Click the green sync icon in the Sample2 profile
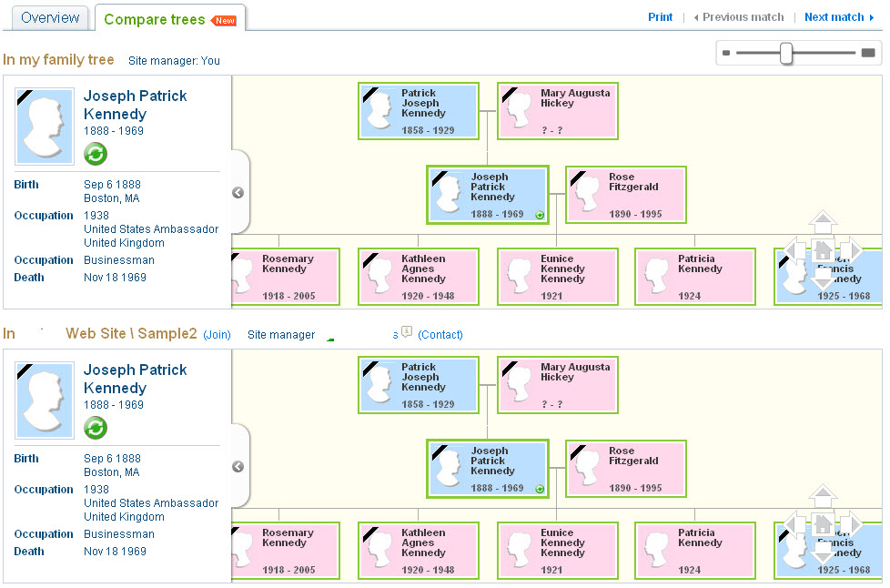Viewport: 890px width, 588px height. [x=96, y=428]
